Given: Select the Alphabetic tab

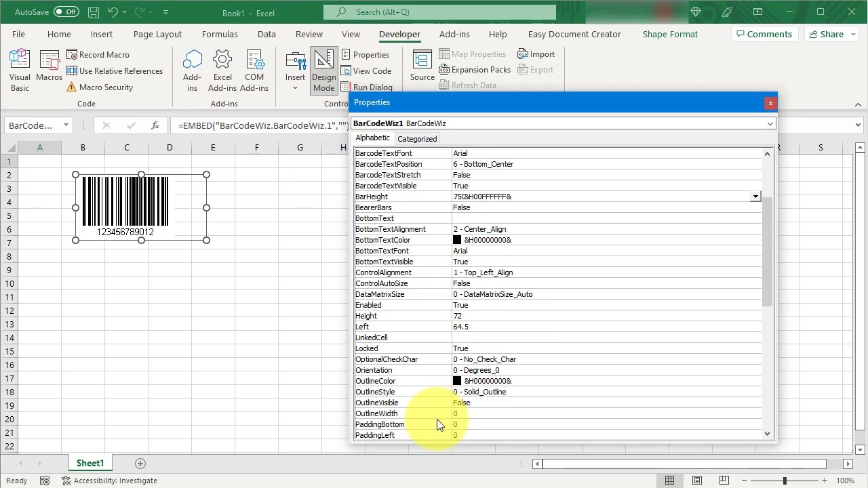Looking at the screenshot, I should [x=373, y=138].
